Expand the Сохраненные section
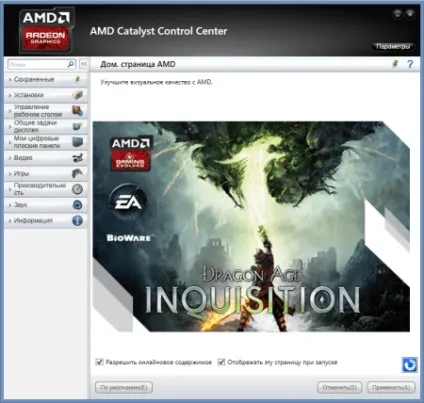The image size is (424, 403). click(x=46, y=79)
